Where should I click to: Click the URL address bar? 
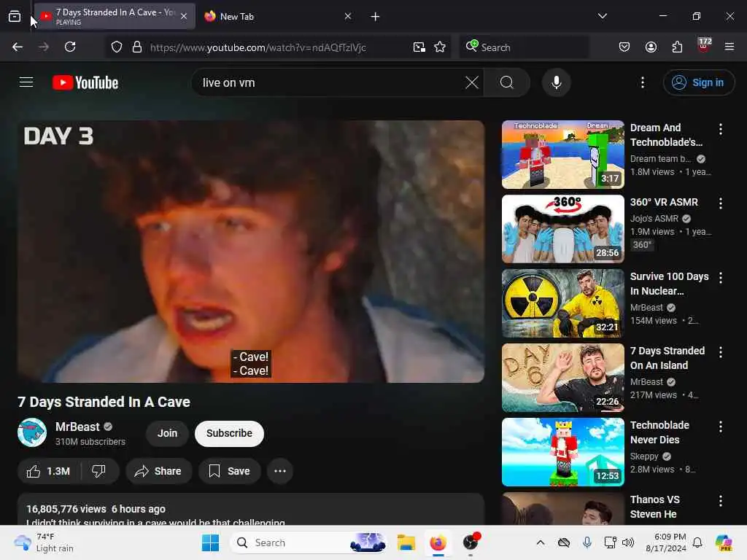coord(276,47)
